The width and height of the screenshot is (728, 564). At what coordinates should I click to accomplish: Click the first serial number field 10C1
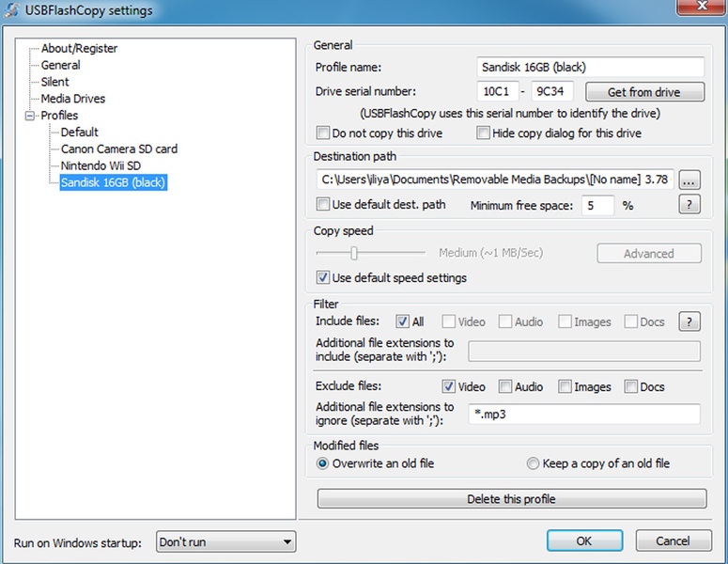tap(497, 91)
